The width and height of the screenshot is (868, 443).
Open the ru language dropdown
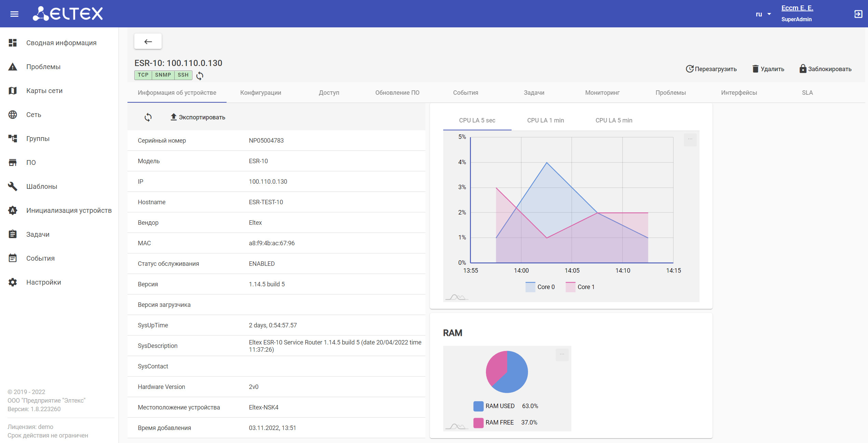763,14
